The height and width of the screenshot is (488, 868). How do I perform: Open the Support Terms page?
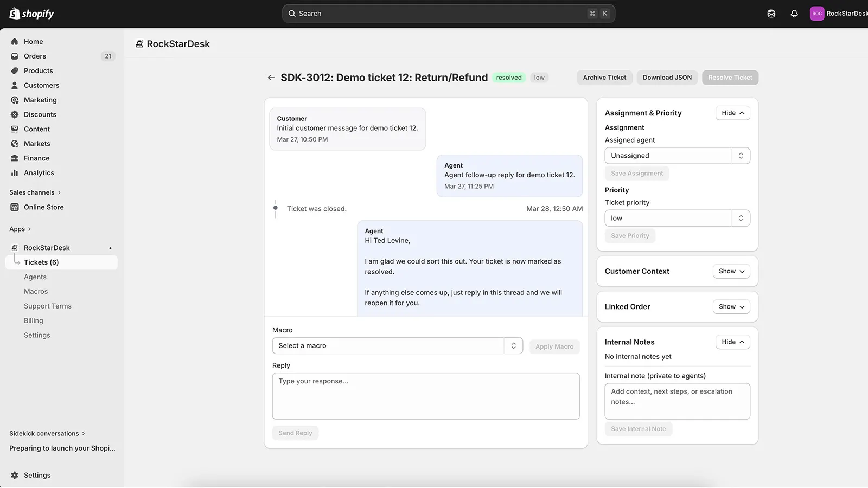(48, 306)
